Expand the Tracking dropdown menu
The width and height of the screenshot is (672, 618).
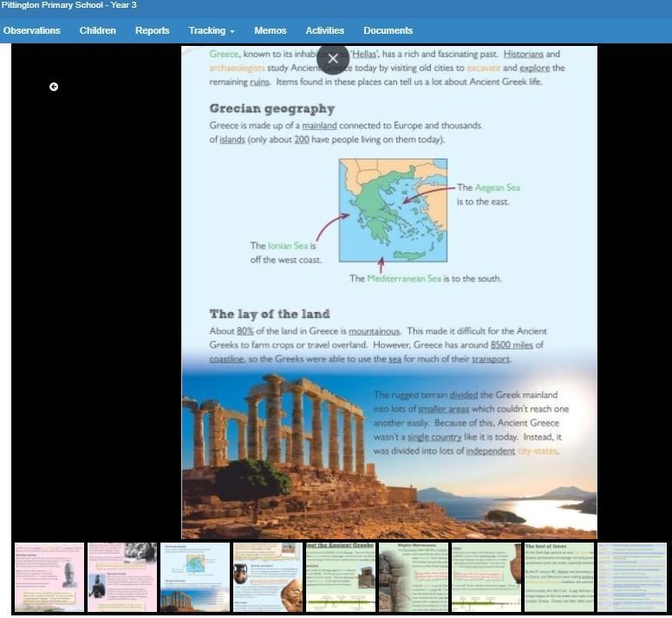click(x=212, y=30)
